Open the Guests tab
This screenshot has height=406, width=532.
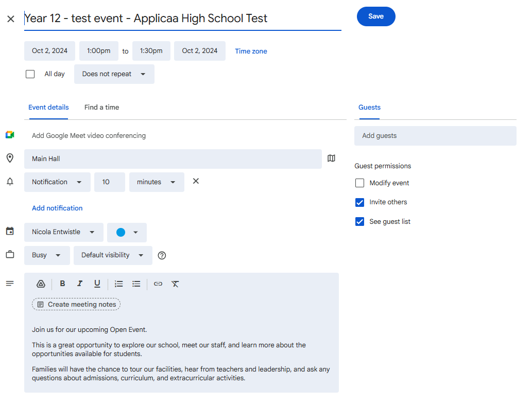pos(369,107)
